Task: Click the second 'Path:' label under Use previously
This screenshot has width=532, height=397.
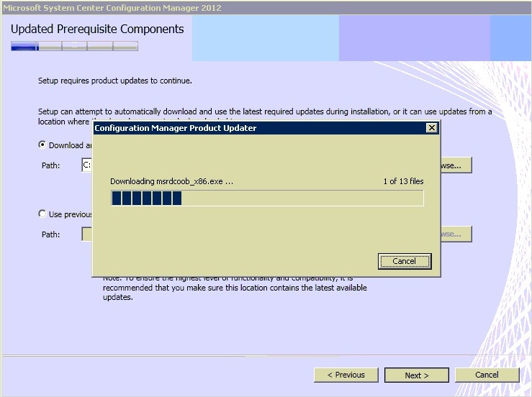Action: (x=50, y=234)
